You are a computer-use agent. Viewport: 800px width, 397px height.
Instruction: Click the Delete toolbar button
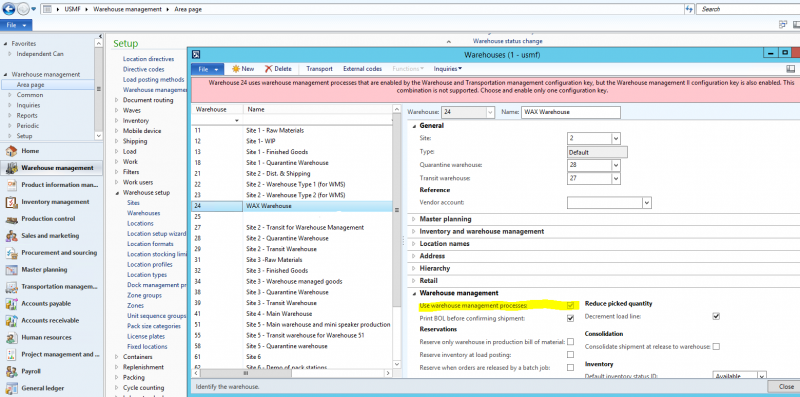(278, 69)
